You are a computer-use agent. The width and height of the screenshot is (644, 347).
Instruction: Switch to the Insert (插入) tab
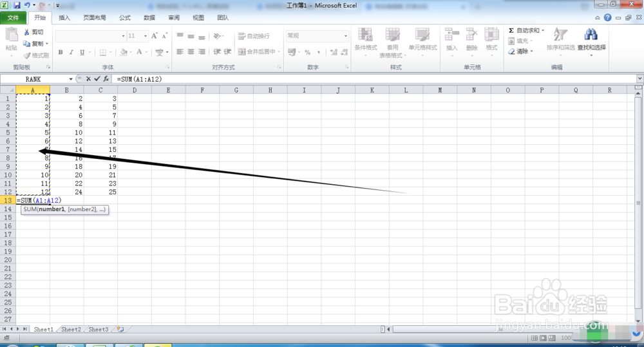64,17
